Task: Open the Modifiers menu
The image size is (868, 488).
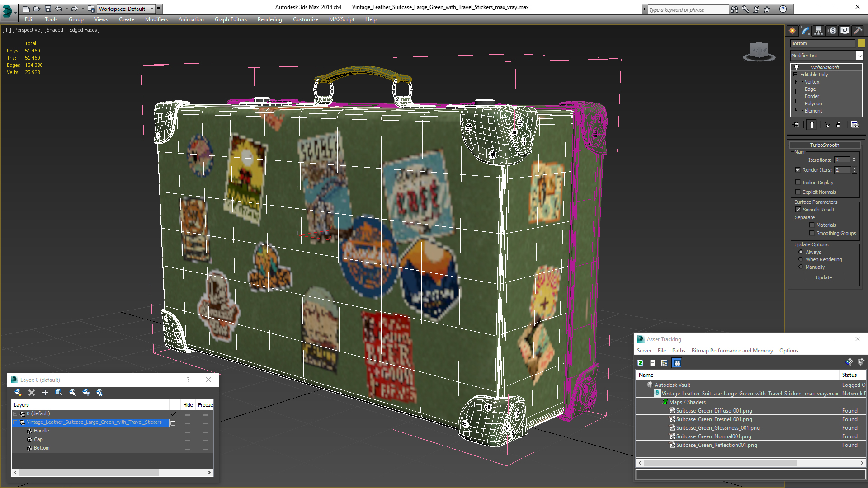Action: click(x=156, y=19)
